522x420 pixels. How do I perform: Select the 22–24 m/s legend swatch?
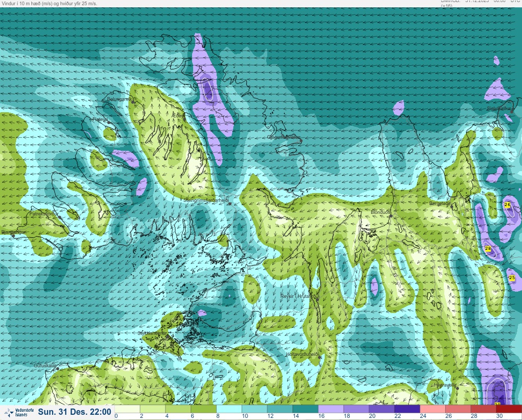coord(407,409)
